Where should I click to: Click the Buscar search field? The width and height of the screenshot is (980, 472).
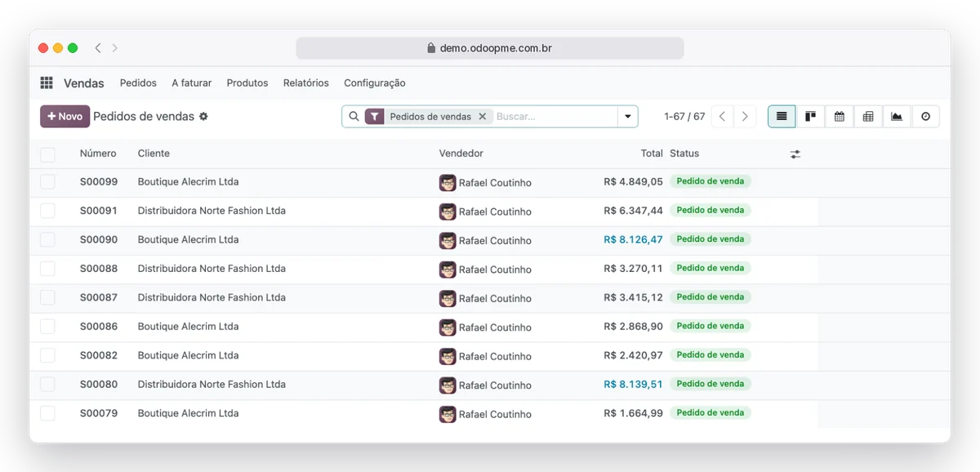pos(554,117)
